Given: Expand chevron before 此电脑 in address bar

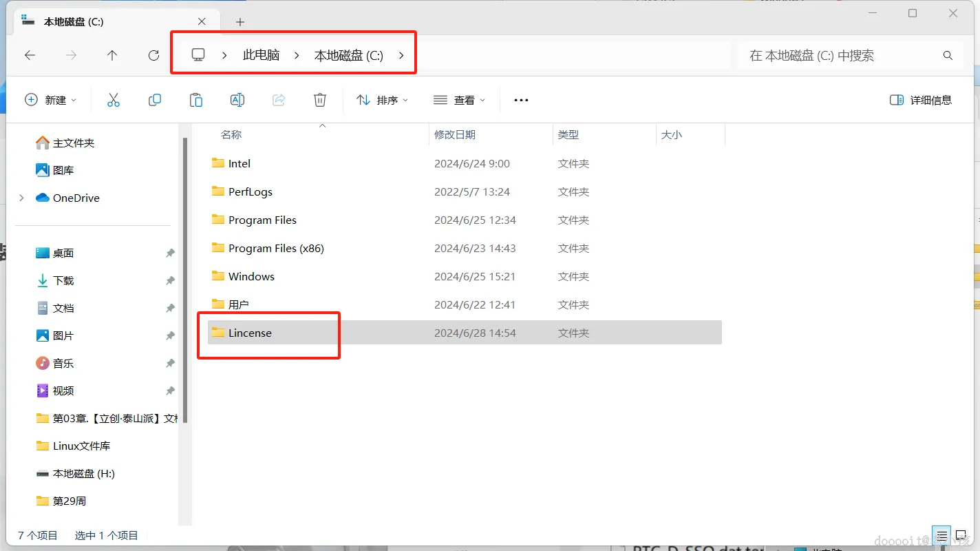Looking at the screenshot, I should tap(224, 56).
